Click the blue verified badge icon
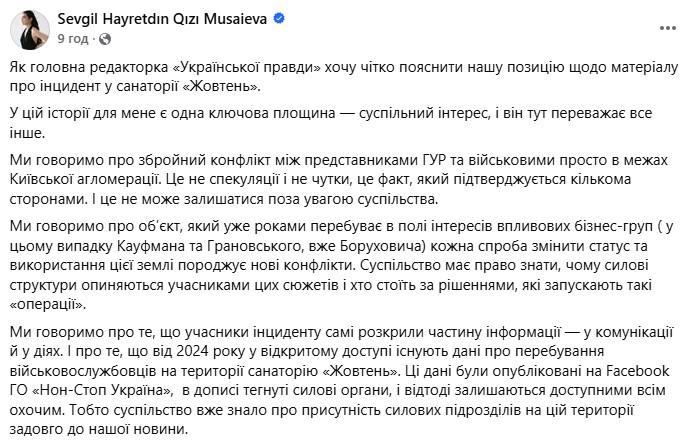This screenshot has height=448, width=695. coord(280,19)
